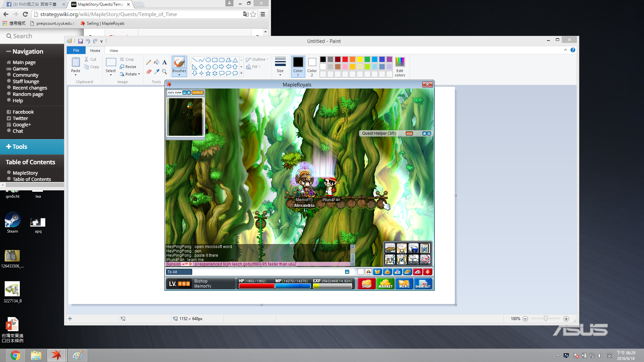Toggle the chat target box To All
Screen dimensions: 644x362
click(x=179, y=272)
